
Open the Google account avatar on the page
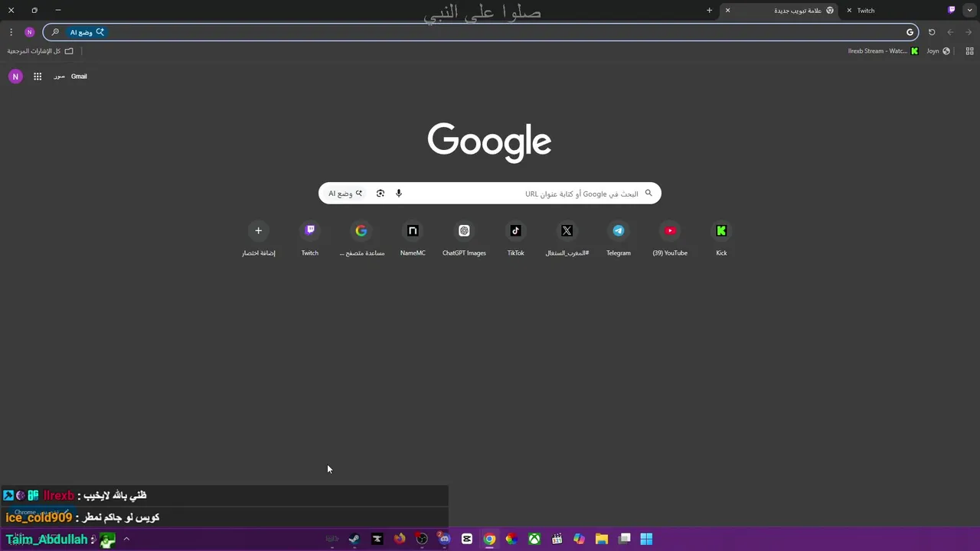[x=15, y=77]
